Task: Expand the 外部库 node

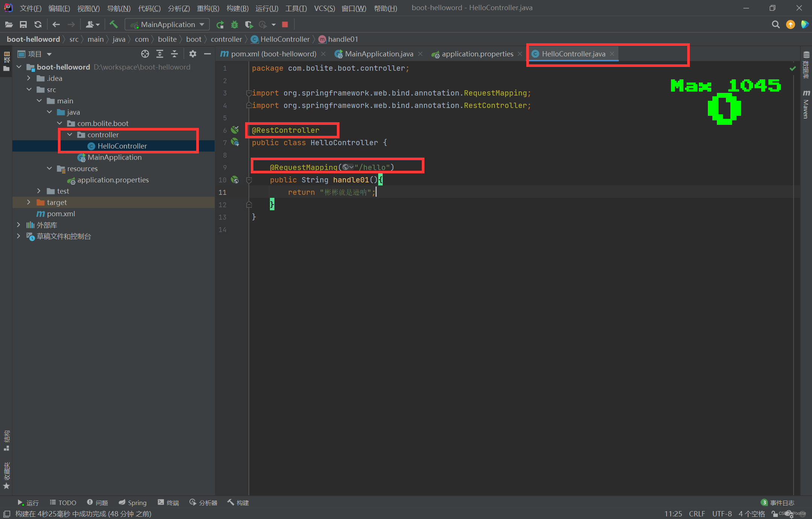Action: point(19,225)
